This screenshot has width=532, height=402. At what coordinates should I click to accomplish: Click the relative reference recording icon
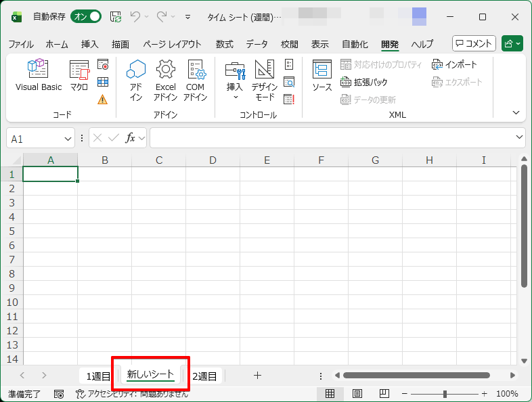pos(103,82)
